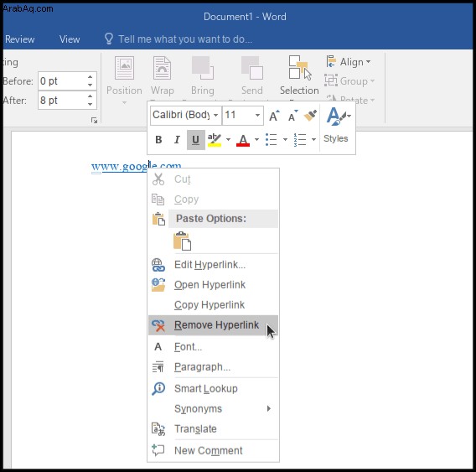Click the paste clipboard icon under Paste Options
The image size is (476, 472).
(x=182, y=241)
